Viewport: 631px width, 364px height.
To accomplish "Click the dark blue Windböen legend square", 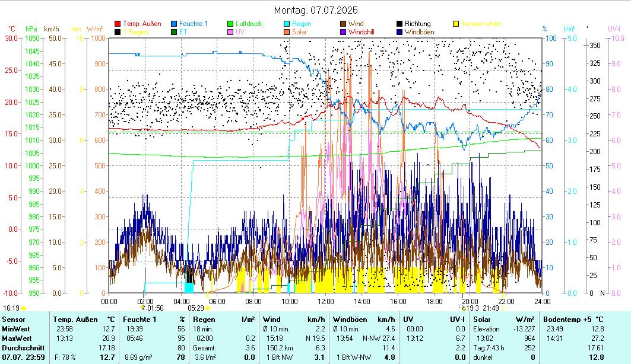I will (399, 31).
